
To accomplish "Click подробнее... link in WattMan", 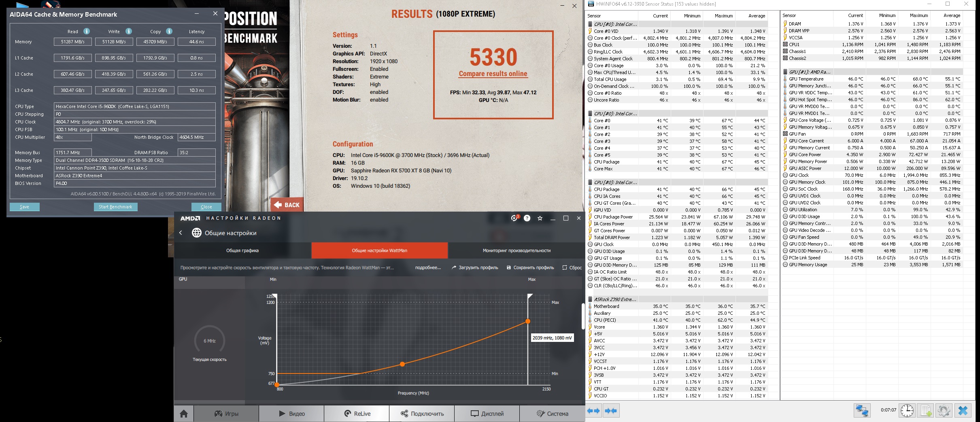I will (x=428, y=267).
